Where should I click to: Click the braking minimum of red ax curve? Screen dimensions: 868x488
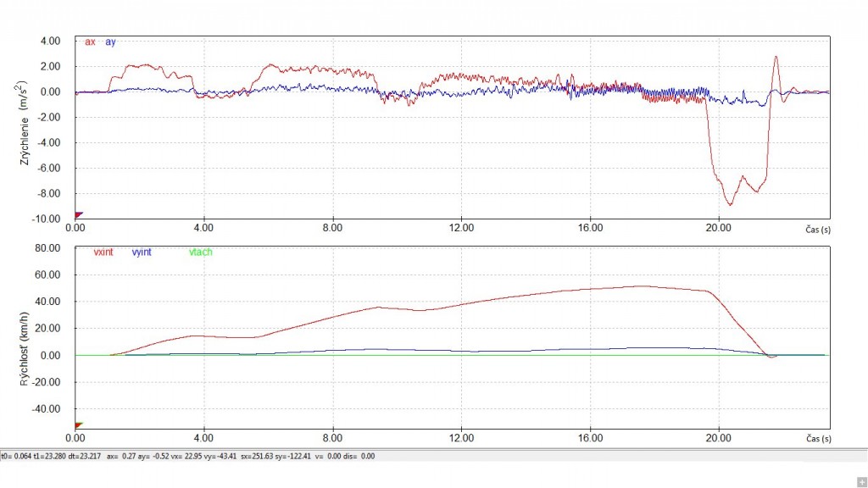tap(730, 205)
